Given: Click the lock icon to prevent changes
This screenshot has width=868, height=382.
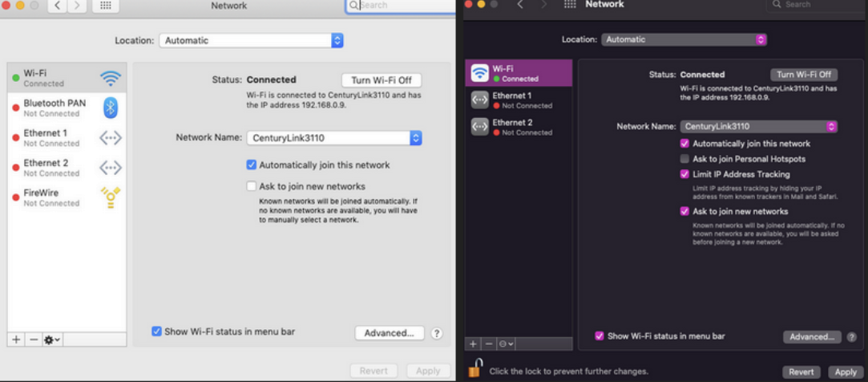Looking at the screenshot, I should point(475,368).
